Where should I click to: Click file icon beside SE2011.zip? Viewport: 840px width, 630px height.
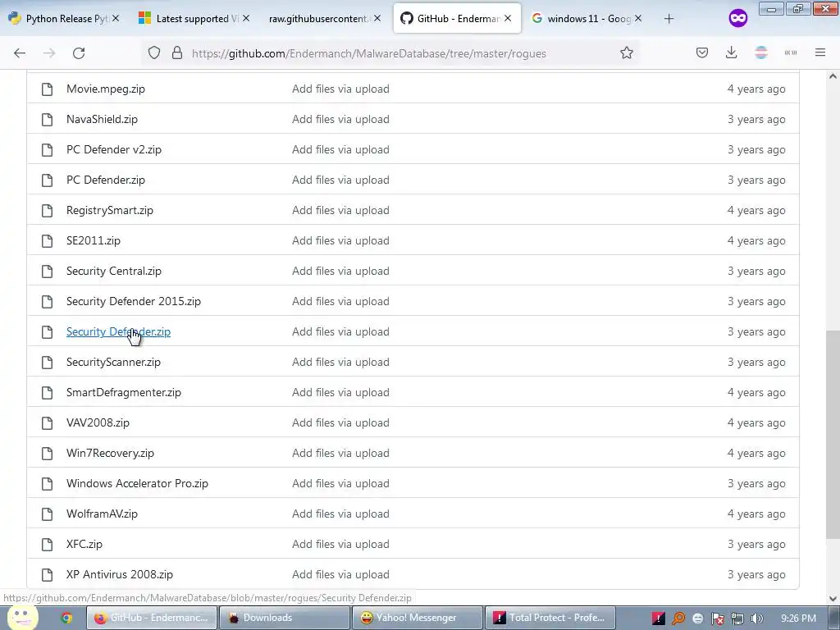click(47, 241)
